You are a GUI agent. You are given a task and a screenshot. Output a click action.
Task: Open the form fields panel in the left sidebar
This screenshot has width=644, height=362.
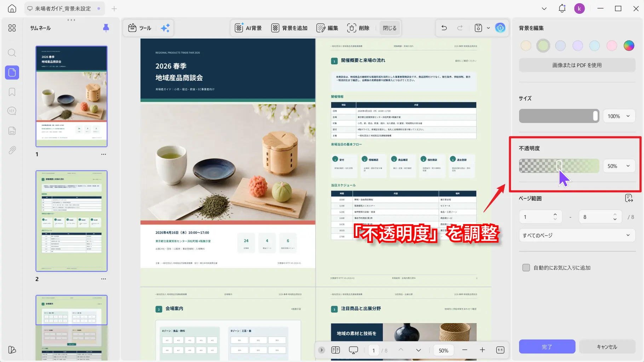[x=12, y=131]
